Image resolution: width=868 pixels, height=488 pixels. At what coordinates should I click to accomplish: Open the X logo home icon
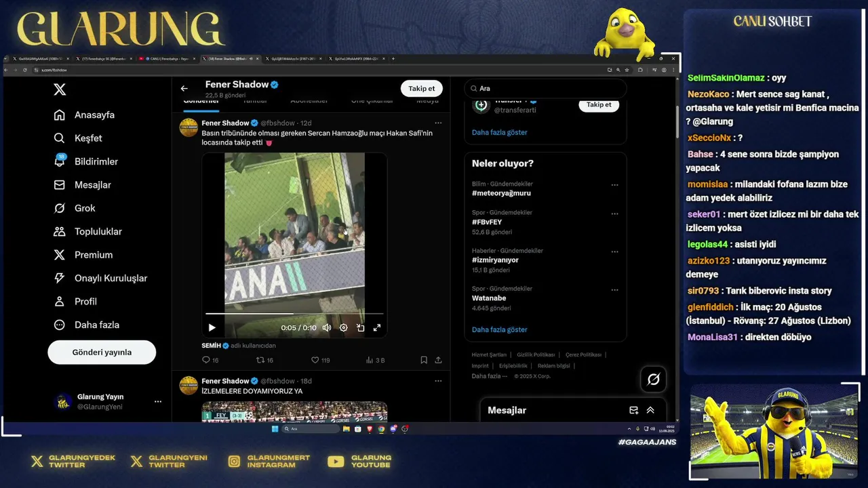[x=60, y=89]
